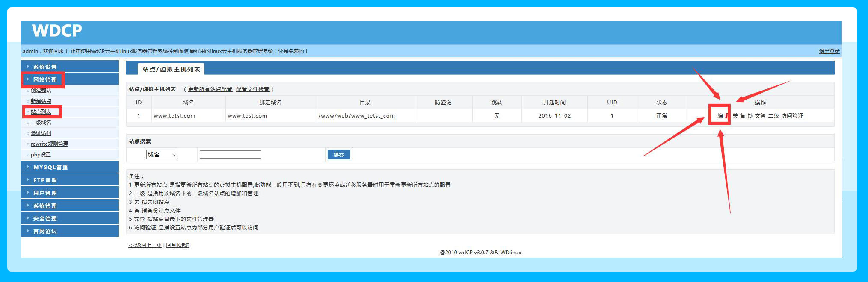Click the arrow icon next to 官网论坛
The image size is (868, 282).
pos(28,231)
